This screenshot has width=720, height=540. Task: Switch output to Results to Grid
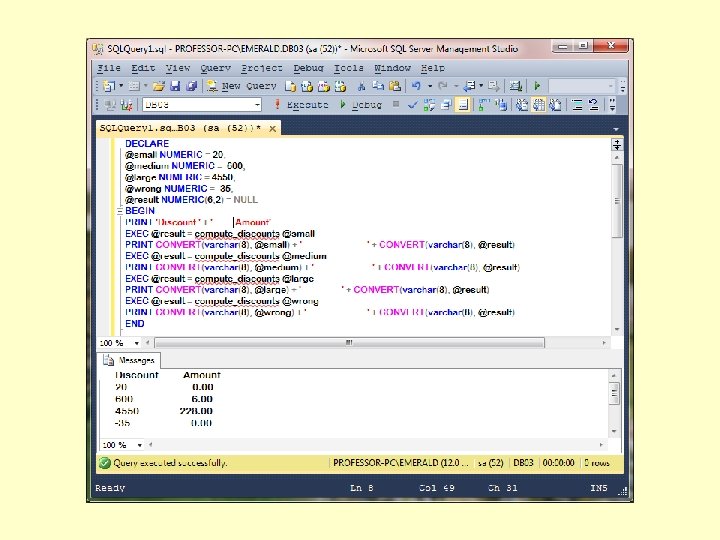539,105
